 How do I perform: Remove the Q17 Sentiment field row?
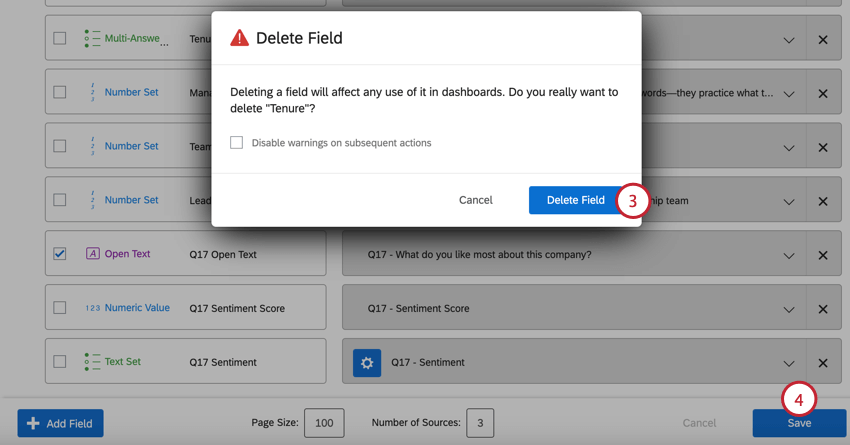click(x=823, y=363)
